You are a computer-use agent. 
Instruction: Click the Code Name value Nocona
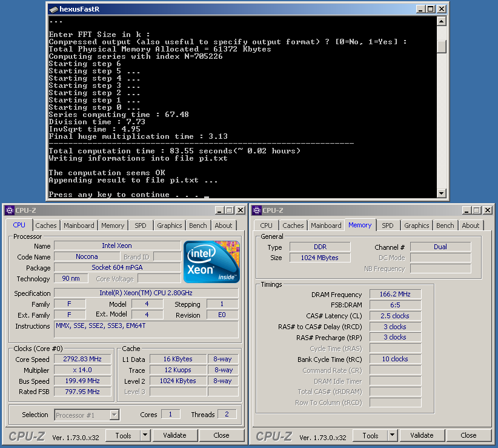pyautogui.click(x=87, y=256)
